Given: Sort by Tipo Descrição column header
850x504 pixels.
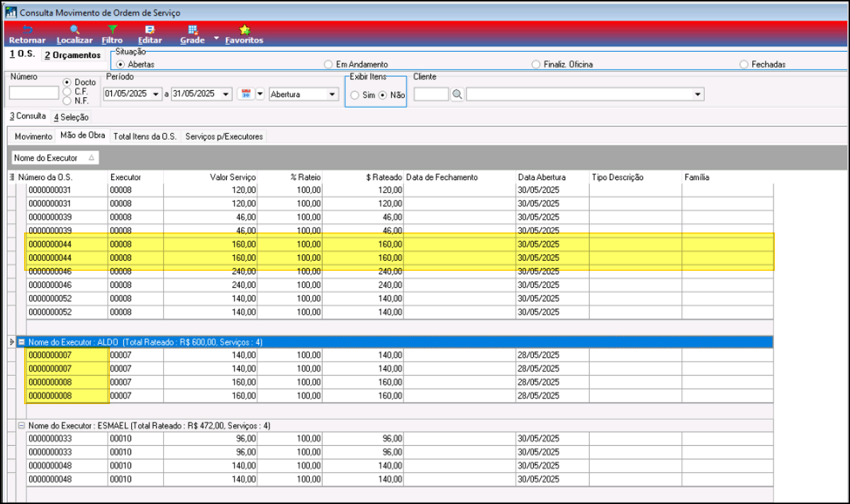Looking at the screenshot, I should tap(635, 177).
